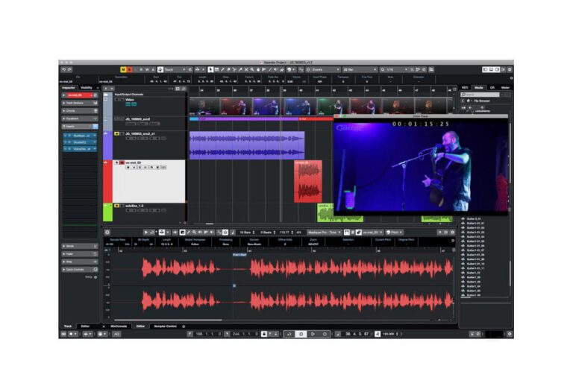Image resolution: width=573 pixels, height=392 pixels.
Task: Click the zoom magnifier in sample editor toolbar
Action: pos(195,232)
